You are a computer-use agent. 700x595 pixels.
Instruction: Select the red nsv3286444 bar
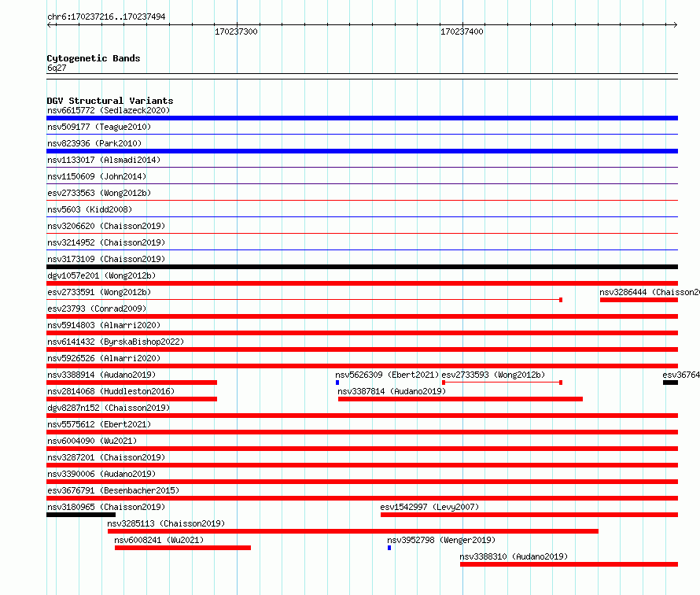[x=639, y=300]
